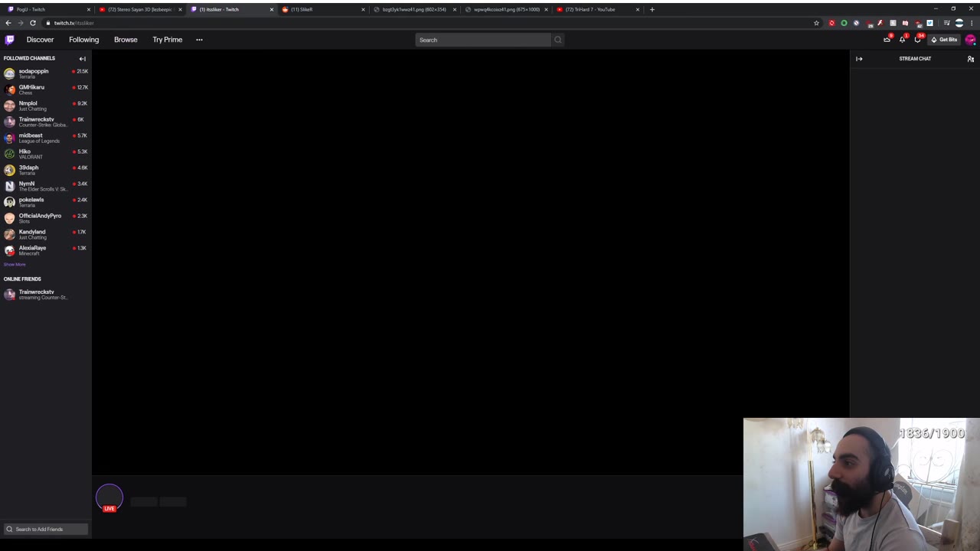Select the Browse menu item

(126, 40)
